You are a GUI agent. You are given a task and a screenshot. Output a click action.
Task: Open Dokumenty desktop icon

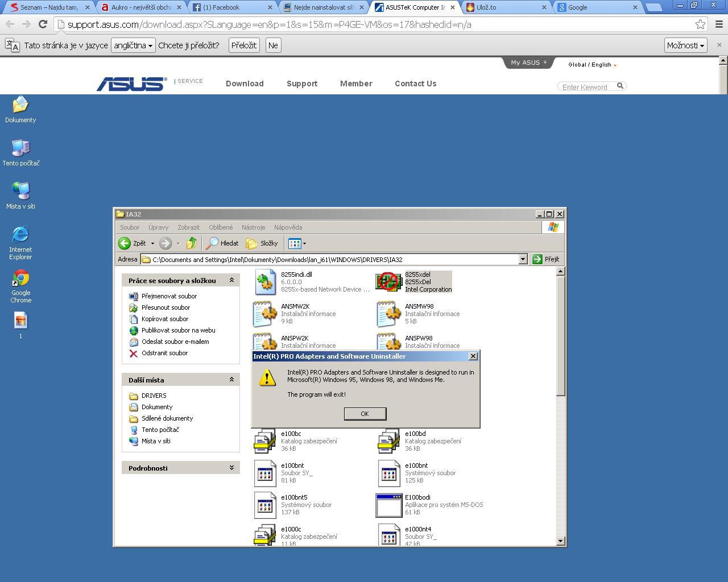[x=20, y=110]
